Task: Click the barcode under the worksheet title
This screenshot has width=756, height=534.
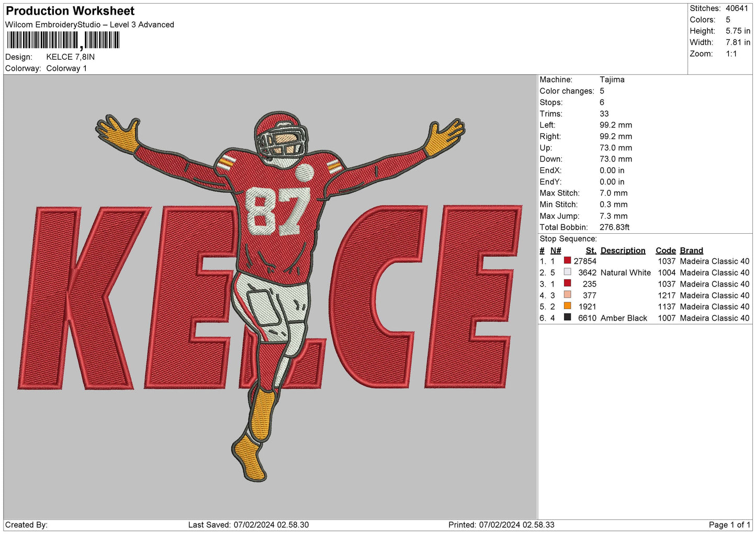Action: pos(63,40)
